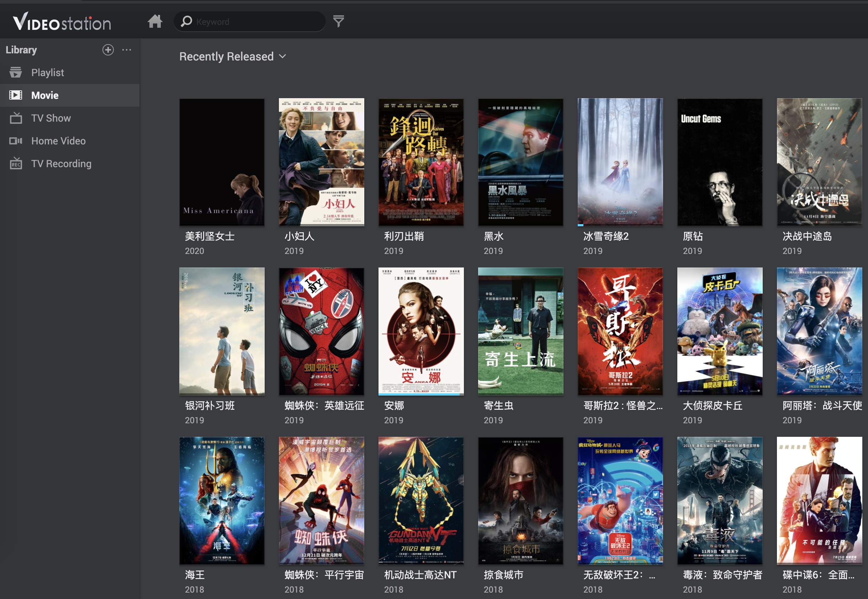The width and height of the screenshot is (868, 599).
Task: Open the Miss Americana poster
Action: [x=222, y=162]
